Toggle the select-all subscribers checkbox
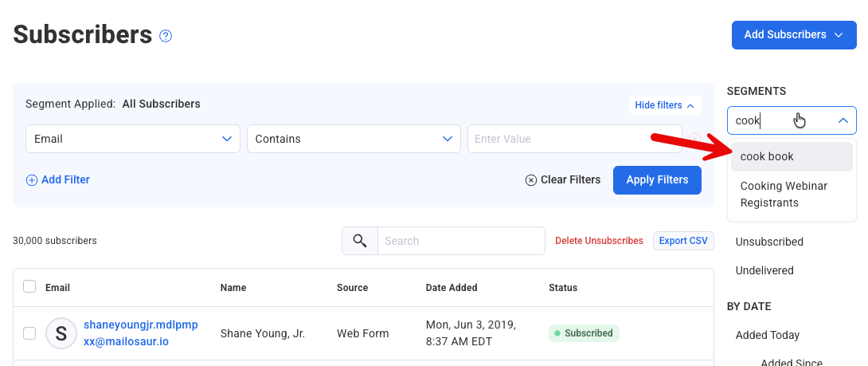Viewport: 868px width, 366px height. [29, 287]
